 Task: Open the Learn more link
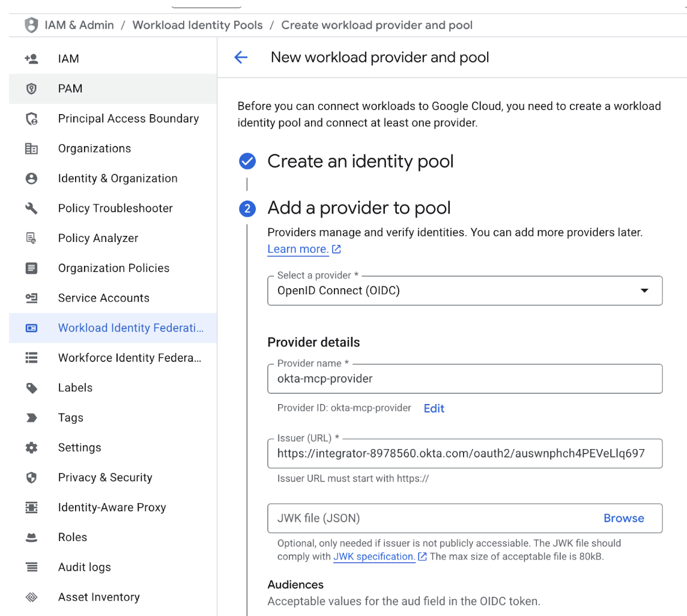click(x=298, y=249)
